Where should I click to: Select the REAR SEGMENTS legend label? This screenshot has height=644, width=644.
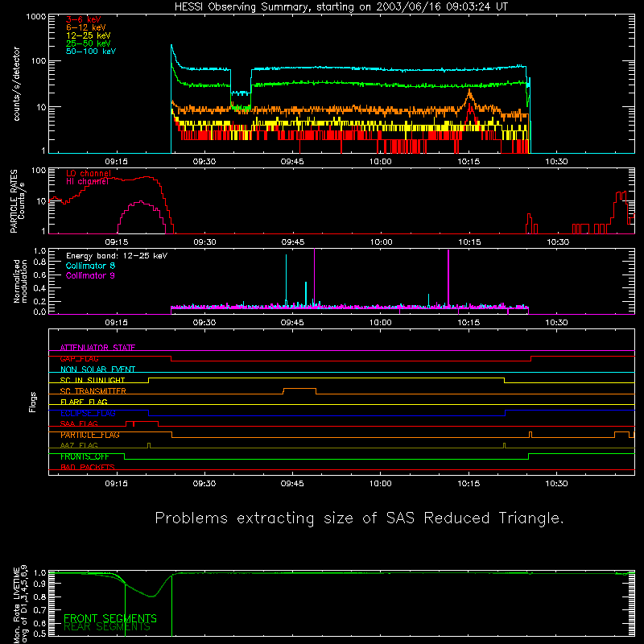point(107,627)
